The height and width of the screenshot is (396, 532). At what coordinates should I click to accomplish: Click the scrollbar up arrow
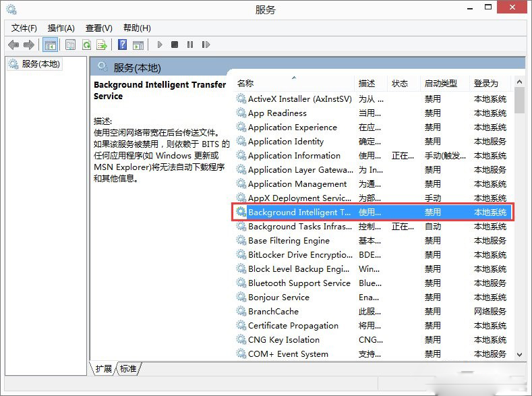[519, 82]
